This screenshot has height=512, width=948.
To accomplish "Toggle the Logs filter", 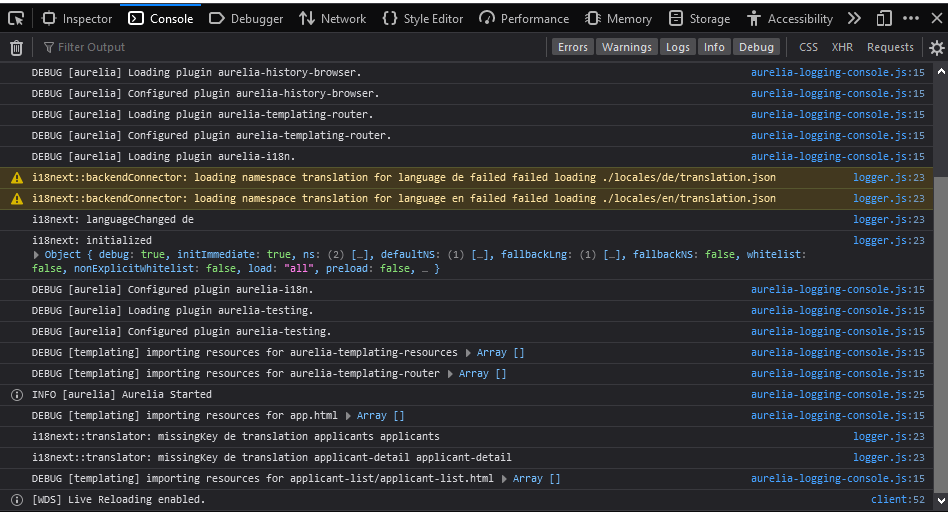I will (678, 47).
